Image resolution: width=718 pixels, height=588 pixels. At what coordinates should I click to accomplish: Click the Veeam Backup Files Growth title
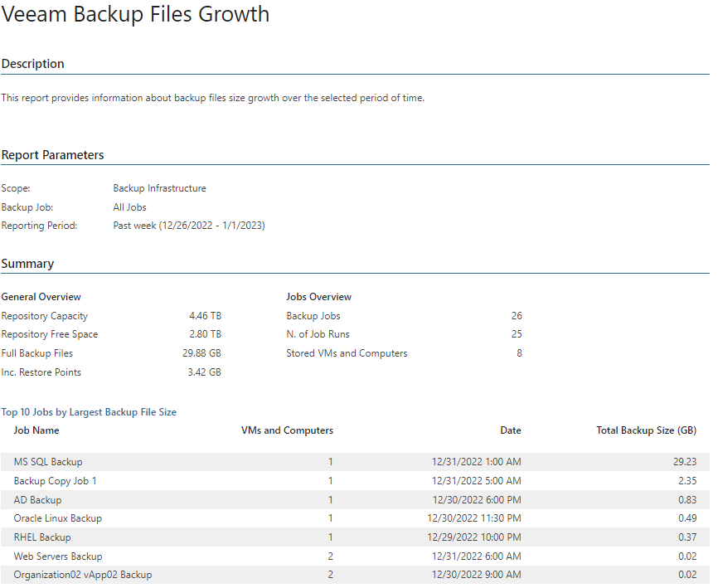point(135,14)
